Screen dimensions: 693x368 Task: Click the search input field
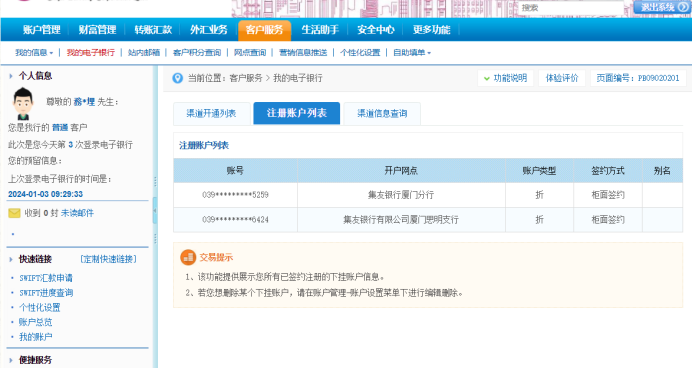pos(570,8)
